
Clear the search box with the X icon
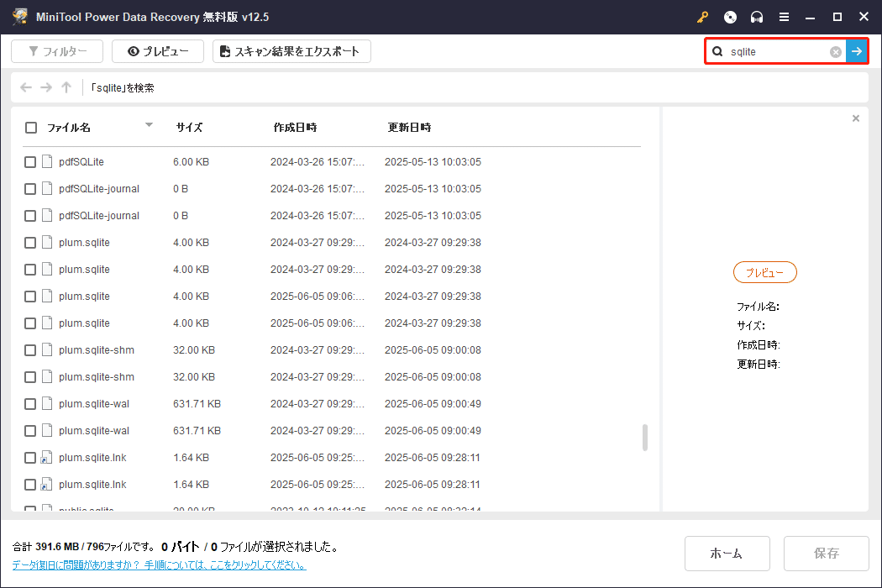(x=835, y=51)
